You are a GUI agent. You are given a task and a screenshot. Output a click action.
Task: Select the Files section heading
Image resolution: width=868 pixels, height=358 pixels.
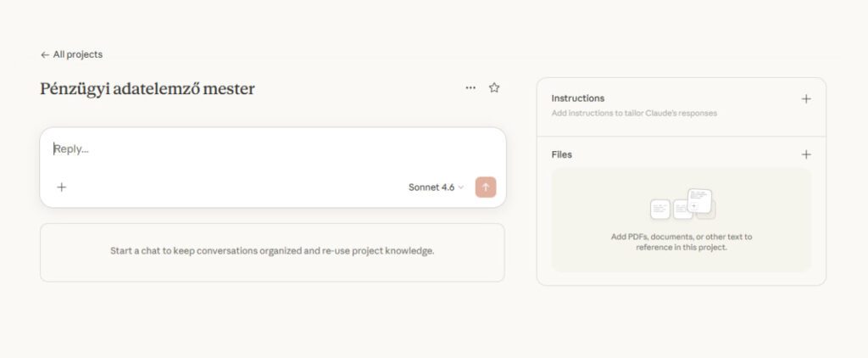coord(562,154)
